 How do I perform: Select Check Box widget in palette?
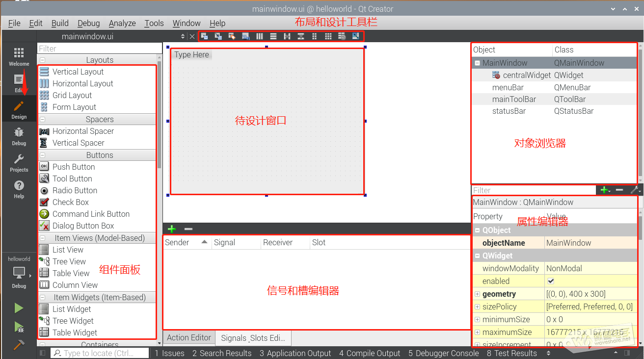[70, 202]
